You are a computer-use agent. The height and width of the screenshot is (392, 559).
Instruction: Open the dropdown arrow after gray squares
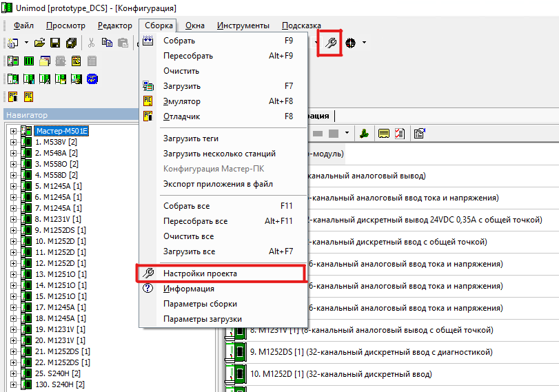pos(347,133)
